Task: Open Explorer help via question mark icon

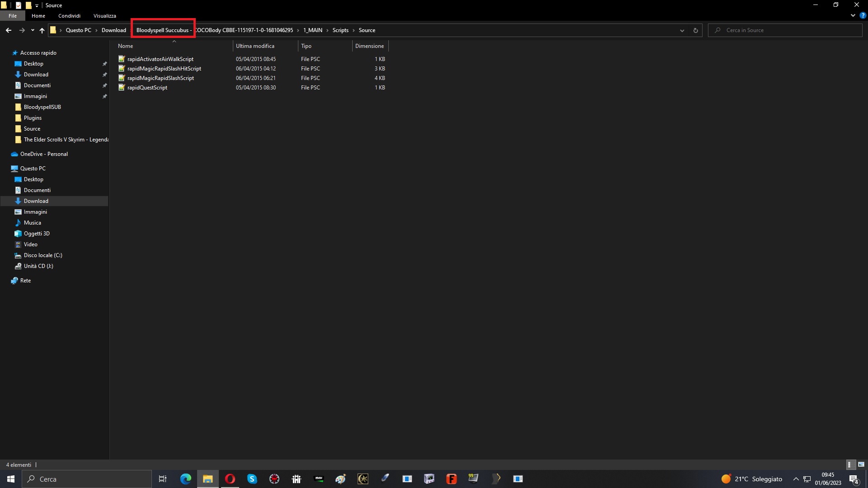Action: click(863, 15)
